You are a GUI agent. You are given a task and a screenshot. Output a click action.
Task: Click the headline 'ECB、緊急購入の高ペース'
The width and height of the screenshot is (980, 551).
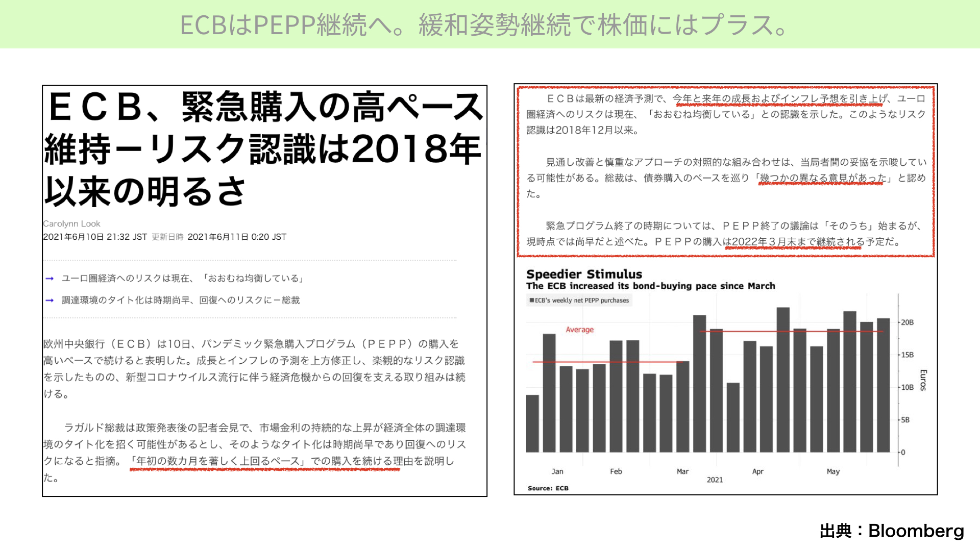(x=265, y=107)
